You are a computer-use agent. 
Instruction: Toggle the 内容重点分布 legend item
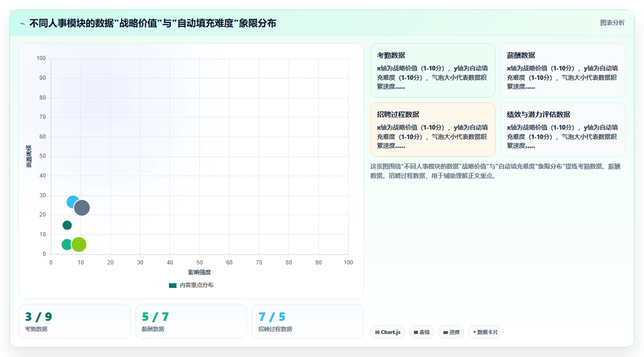(x=191, y=285)
